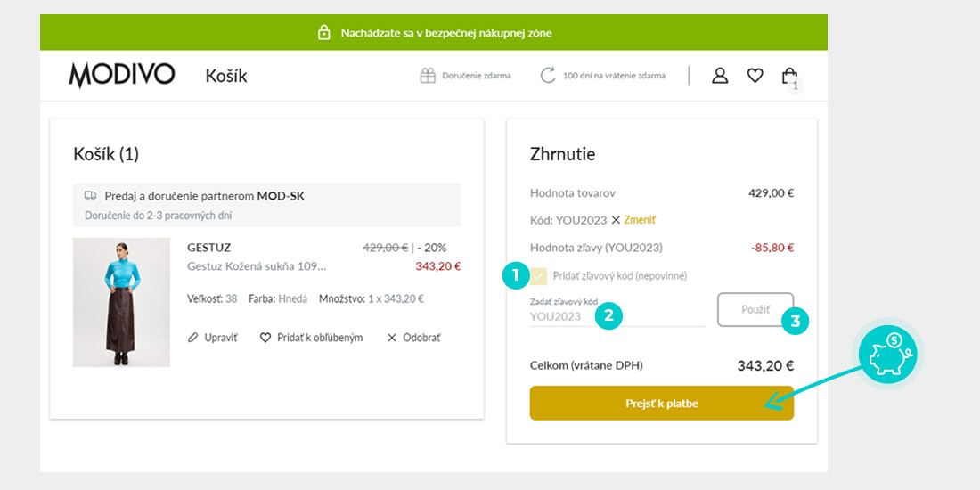Click the padlock icon in green banner

click(323, 32)
